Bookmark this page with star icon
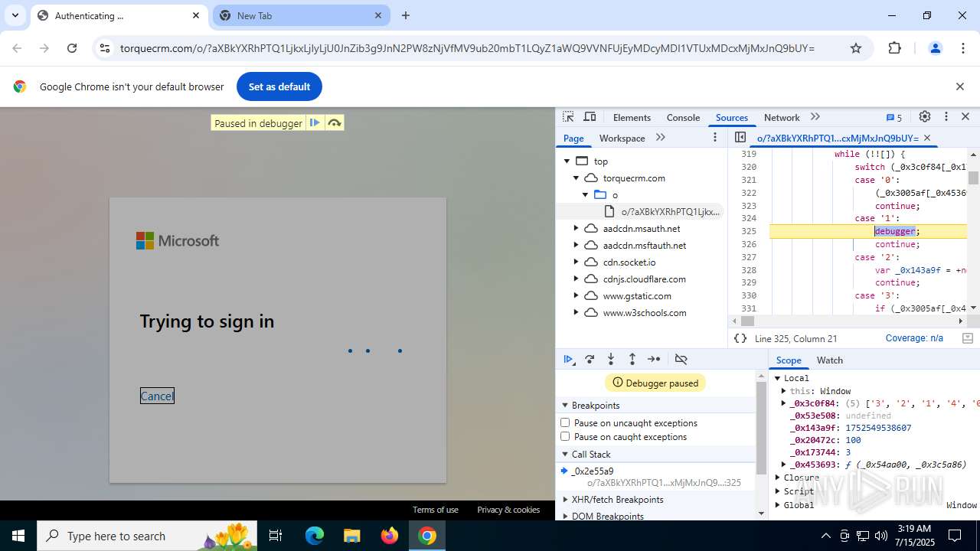980x551 pixels. click(x=856, y=48)
